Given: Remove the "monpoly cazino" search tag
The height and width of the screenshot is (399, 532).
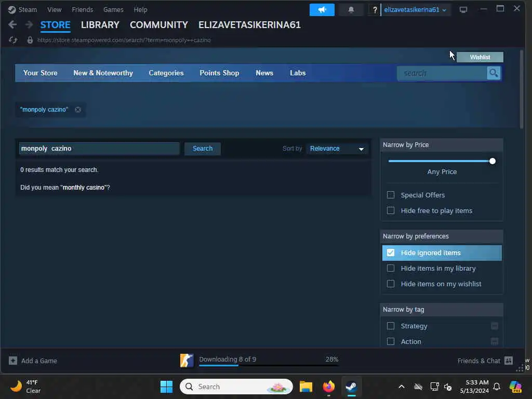Looking at the screenshot, I should 78,110.
